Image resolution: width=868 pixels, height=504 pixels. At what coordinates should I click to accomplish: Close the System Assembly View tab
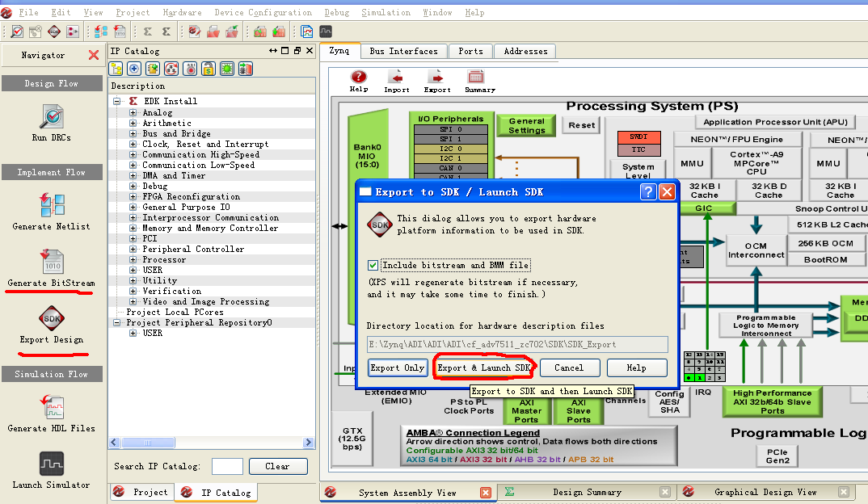click(486, 493)
